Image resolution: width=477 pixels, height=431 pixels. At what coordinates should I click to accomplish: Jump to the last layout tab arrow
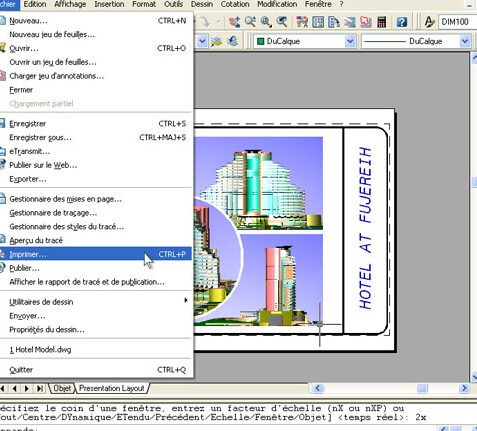click(x=40, y=388)
